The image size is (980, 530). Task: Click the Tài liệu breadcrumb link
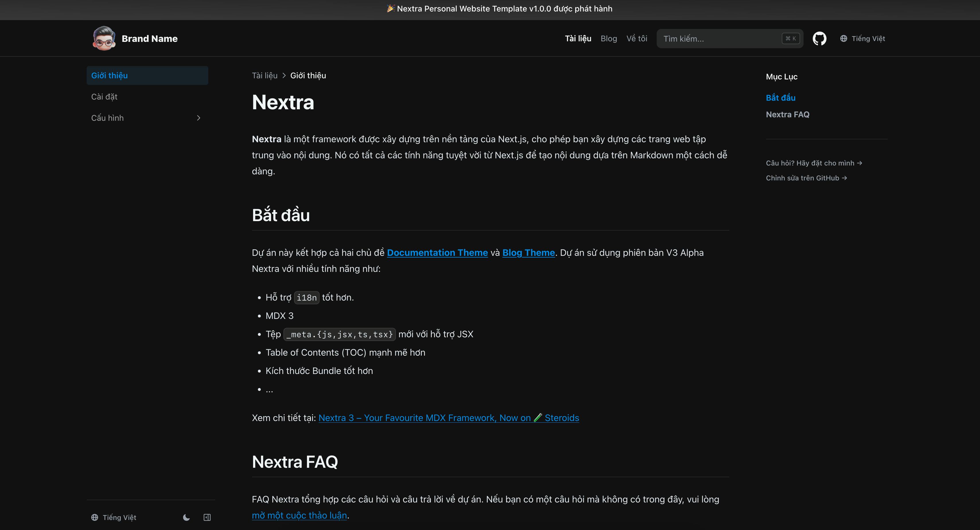[x=265, y=75]
